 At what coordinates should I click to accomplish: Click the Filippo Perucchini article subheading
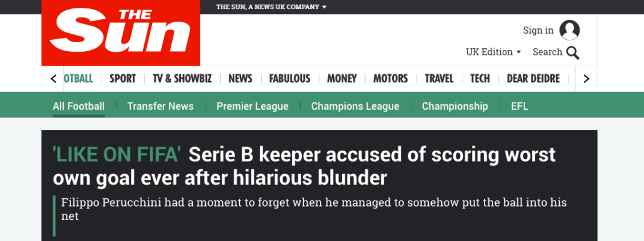pos(314,208)
